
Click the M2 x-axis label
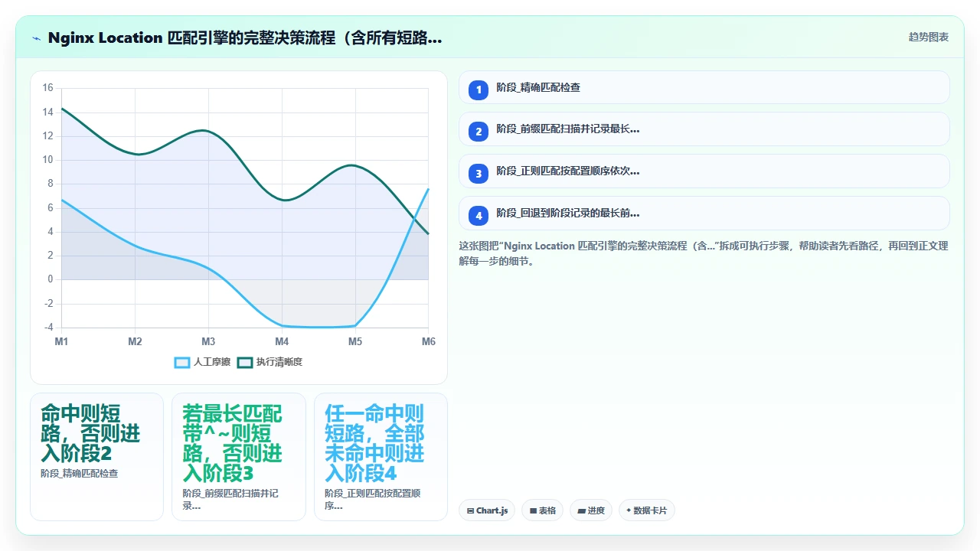(x=135, y=341)
